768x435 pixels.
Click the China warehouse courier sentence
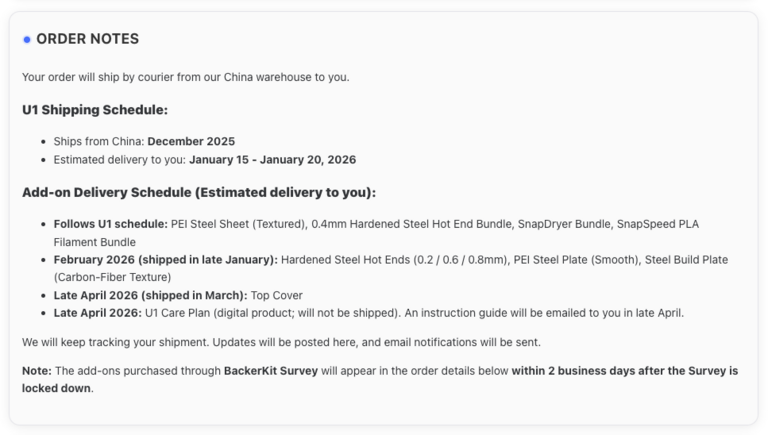click(x=185, y=77)
